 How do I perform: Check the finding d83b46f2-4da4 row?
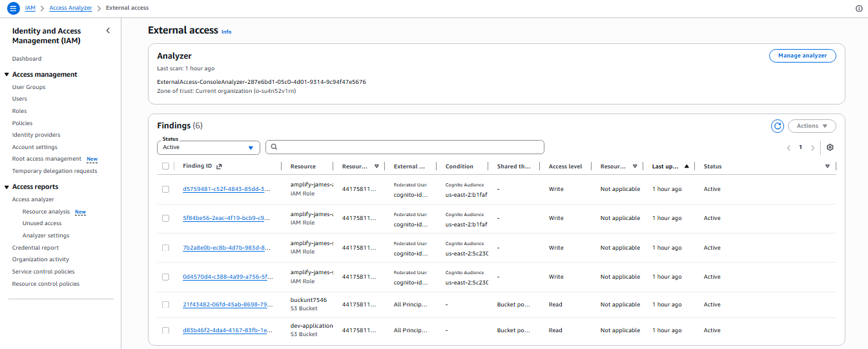(x=165, y=330)
